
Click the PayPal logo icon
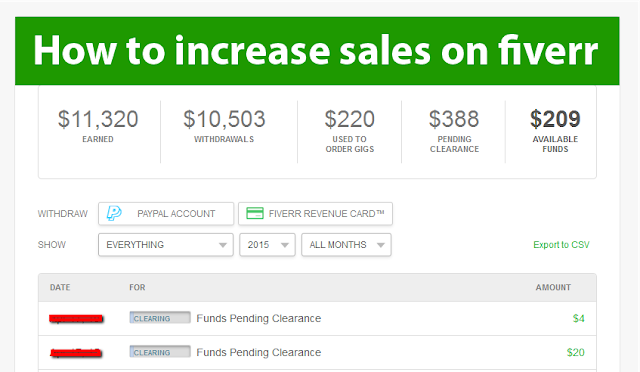pos(114,213)
